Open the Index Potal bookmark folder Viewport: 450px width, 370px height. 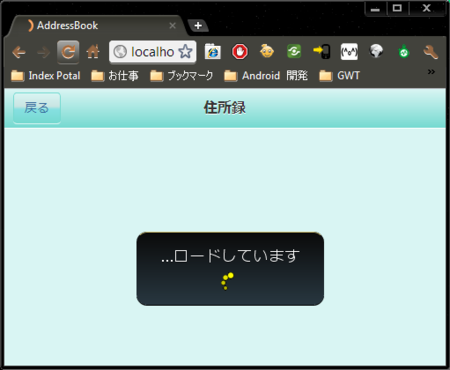pyautogui.click(x=46, y=76)
